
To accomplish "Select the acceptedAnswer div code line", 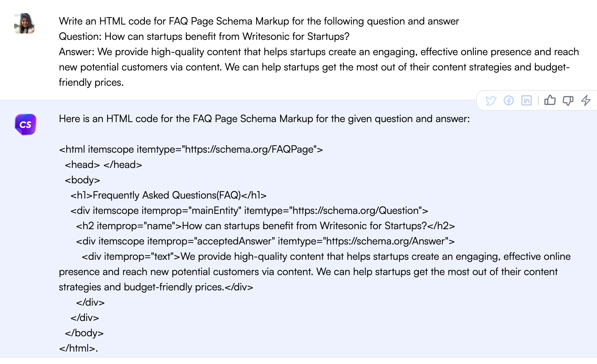I will point(265,241).
